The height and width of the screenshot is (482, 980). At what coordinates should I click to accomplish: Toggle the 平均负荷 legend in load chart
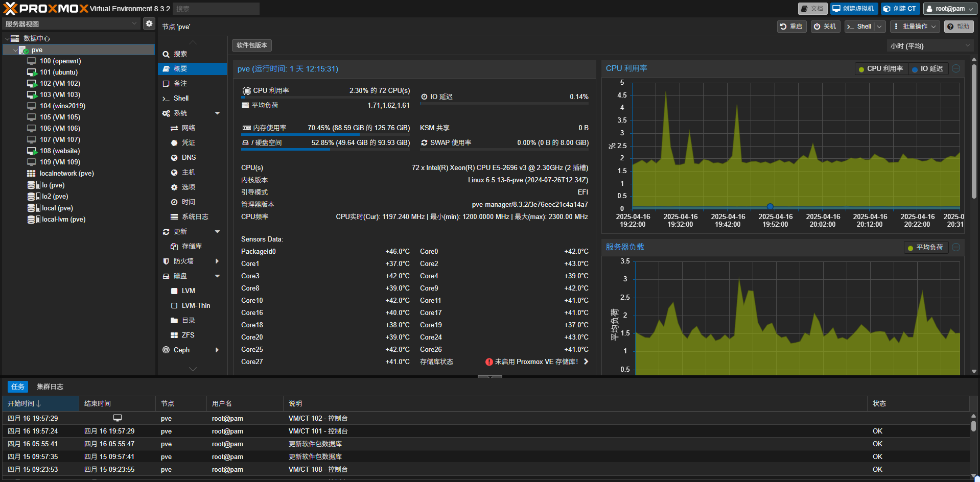[x=925, y=248]
